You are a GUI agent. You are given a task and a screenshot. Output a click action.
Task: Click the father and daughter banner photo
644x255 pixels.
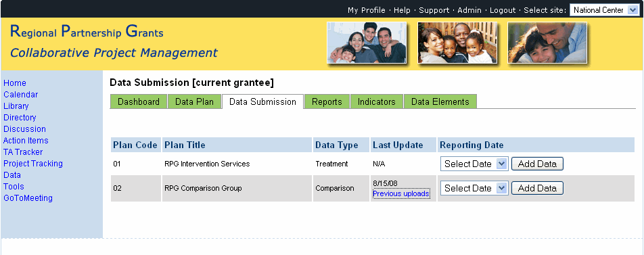[547, 43]
